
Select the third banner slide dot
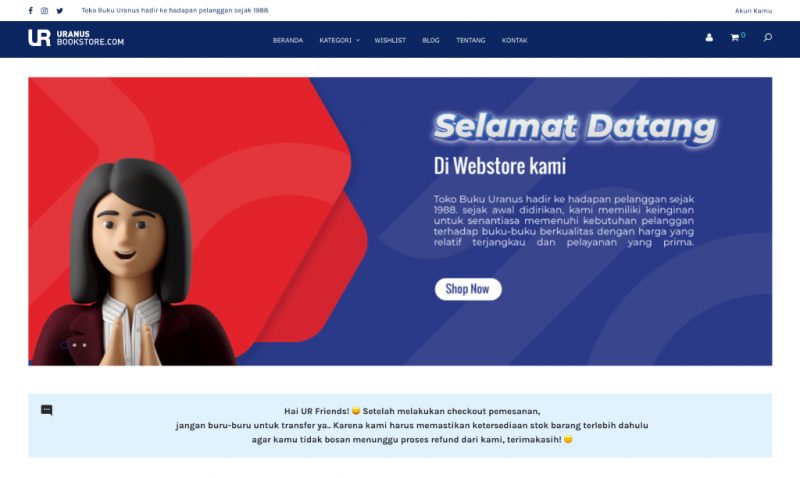(x=85, y=345)
